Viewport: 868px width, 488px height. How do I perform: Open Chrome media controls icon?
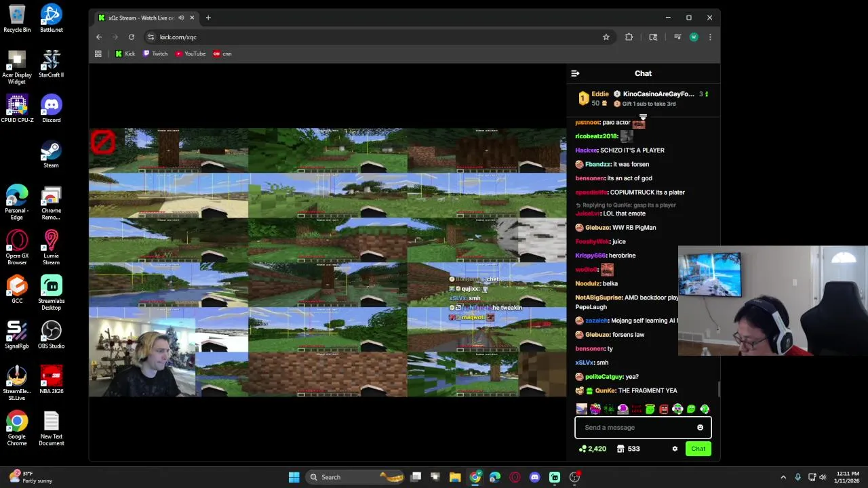click(x=677, y=37)
